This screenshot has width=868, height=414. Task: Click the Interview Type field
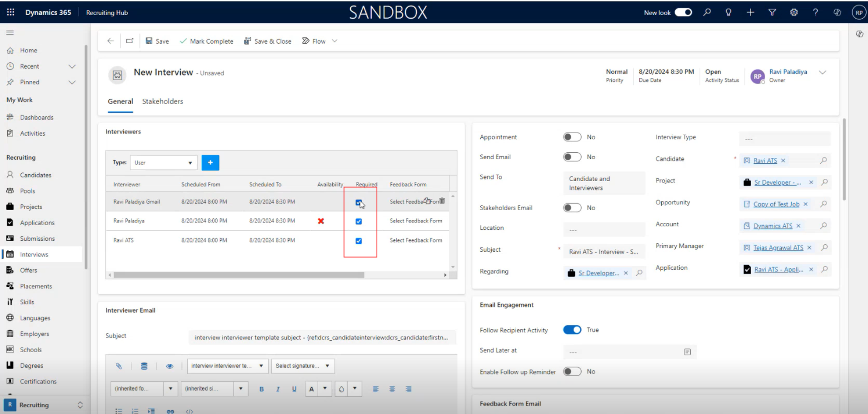[x=784, y=139]
